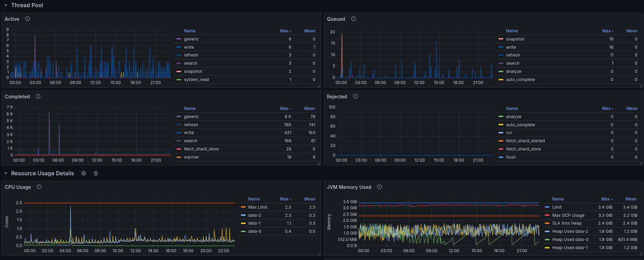Viewport: 644px width, 260px height.
Task: Show info icon for Queued panel
Action: (353, 19)
